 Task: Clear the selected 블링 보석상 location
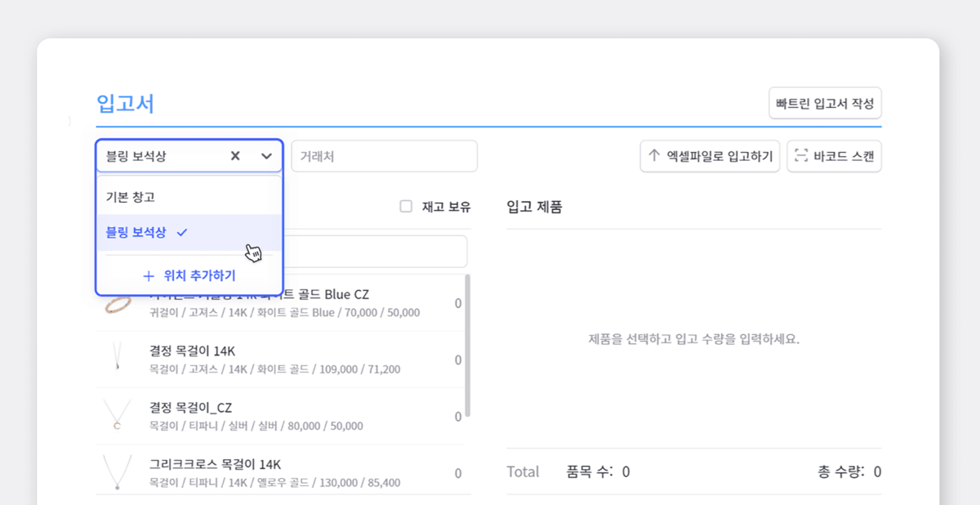pyautogui.click(x=235, y=156)
